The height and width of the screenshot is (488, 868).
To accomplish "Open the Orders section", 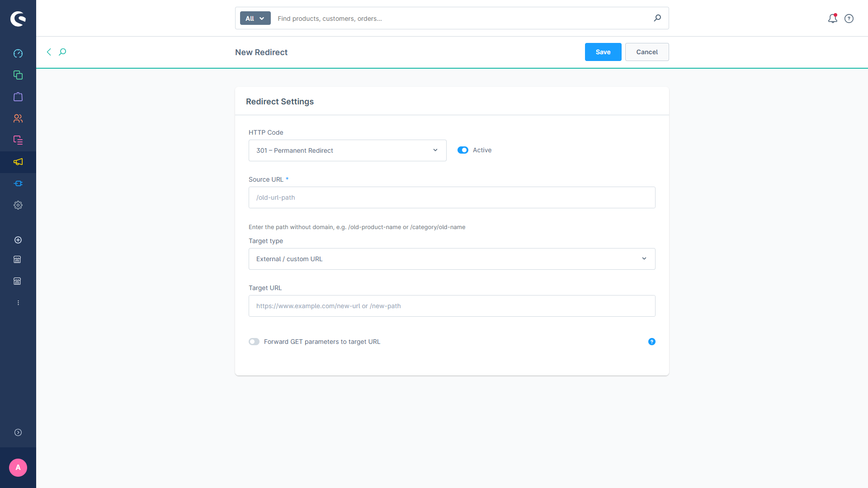I will pyautogui.click(x=18, y=97).
